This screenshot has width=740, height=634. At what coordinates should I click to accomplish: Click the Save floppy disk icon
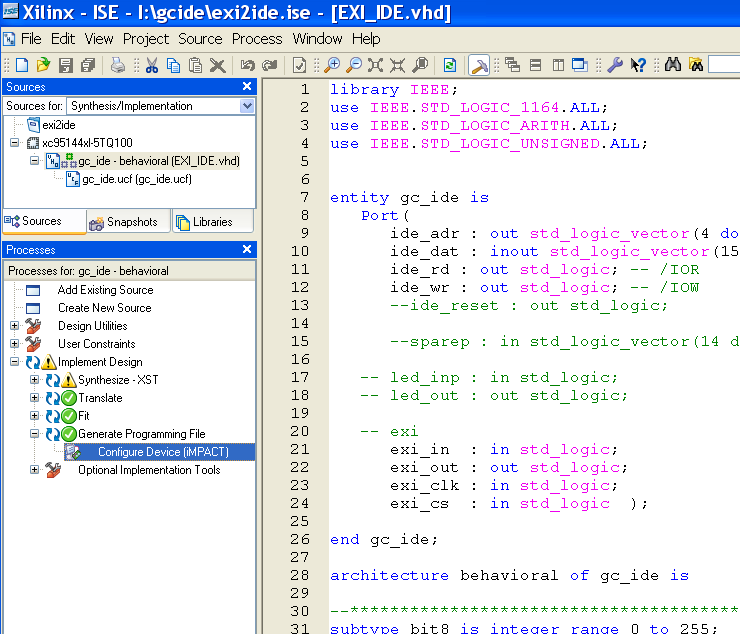pyautogui.click(x=66, y=65)
